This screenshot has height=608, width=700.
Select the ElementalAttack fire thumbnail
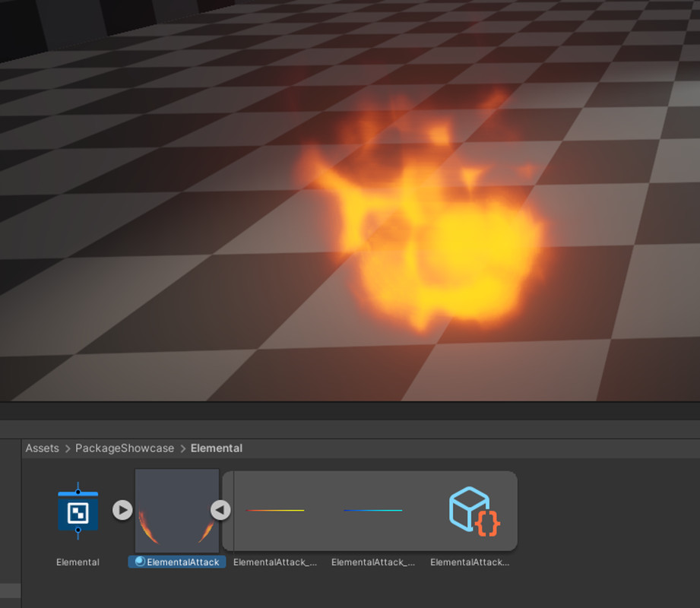(x=177, y=510)
